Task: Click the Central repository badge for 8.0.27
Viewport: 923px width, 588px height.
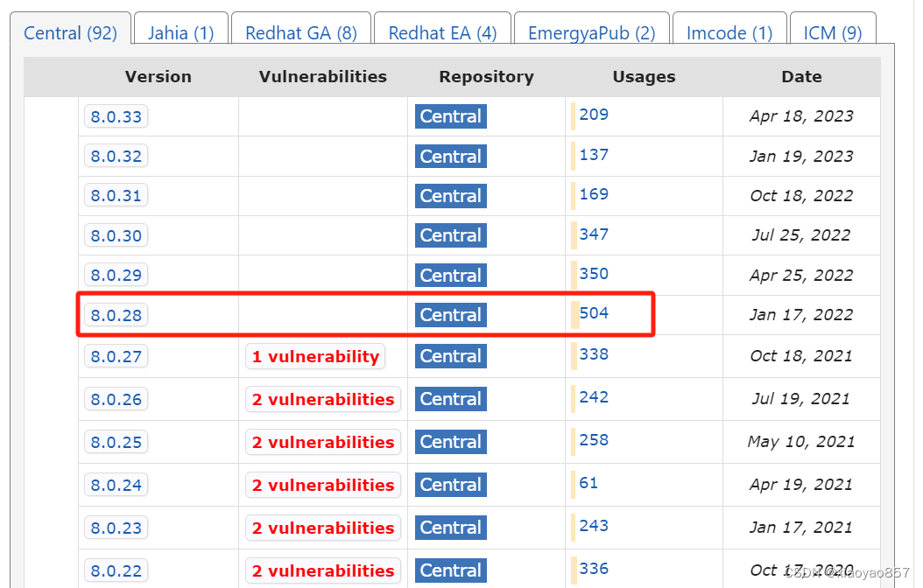Action: point(451,356)
